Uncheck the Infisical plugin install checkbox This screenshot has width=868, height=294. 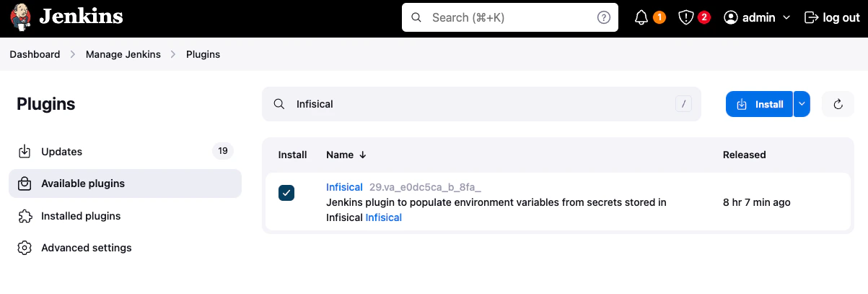(x=286, y=193)
